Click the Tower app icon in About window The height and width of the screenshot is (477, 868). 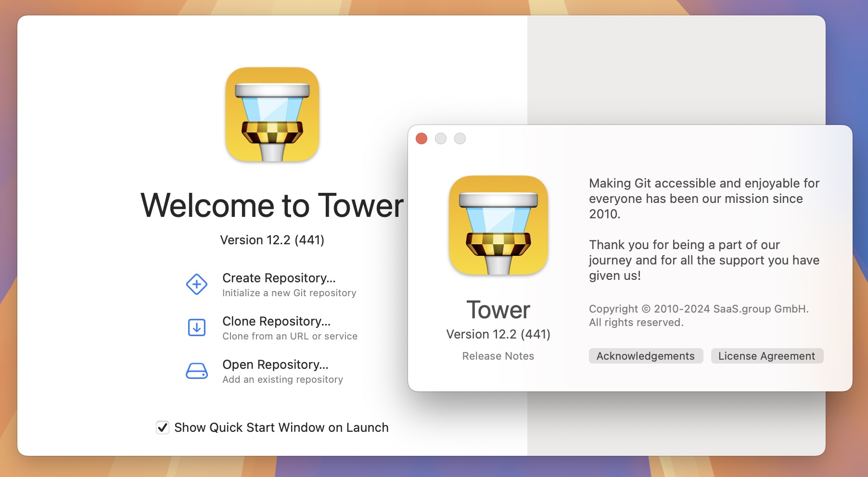[x=498, y=225]
